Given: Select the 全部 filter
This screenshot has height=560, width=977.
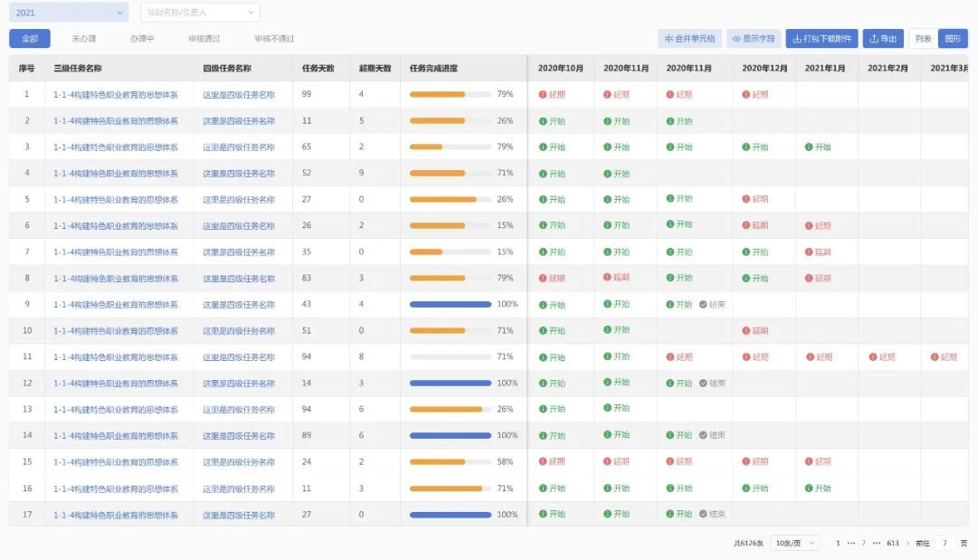Looking at the screenshot, I should click(30, 39).
